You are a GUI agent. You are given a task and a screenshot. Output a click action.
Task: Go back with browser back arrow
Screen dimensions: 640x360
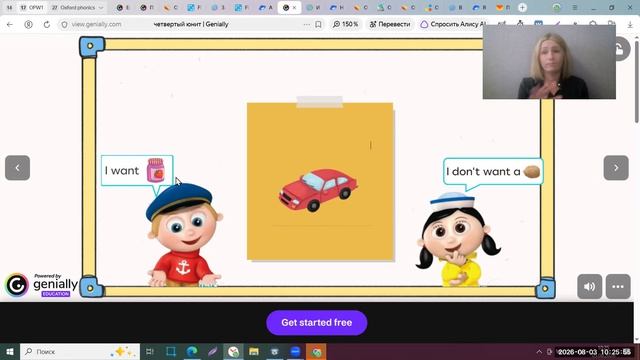click(10, 24)
